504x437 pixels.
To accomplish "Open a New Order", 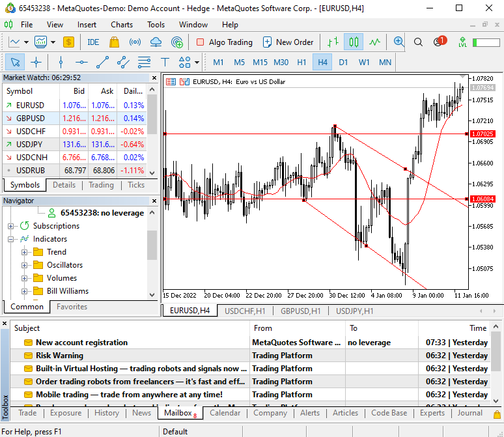I will (288, 42).
